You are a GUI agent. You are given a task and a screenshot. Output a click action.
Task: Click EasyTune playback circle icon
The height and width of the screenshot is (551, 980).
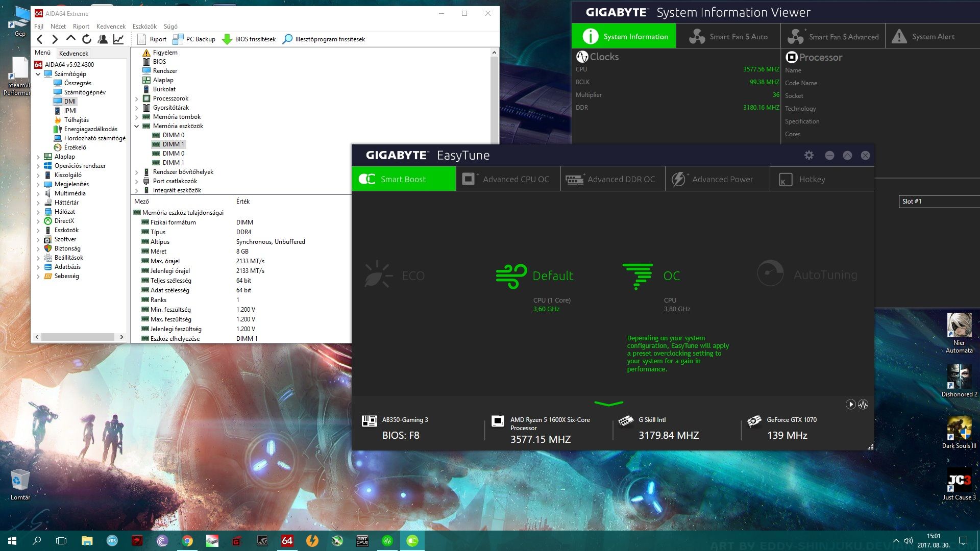(x=850, y=404)
